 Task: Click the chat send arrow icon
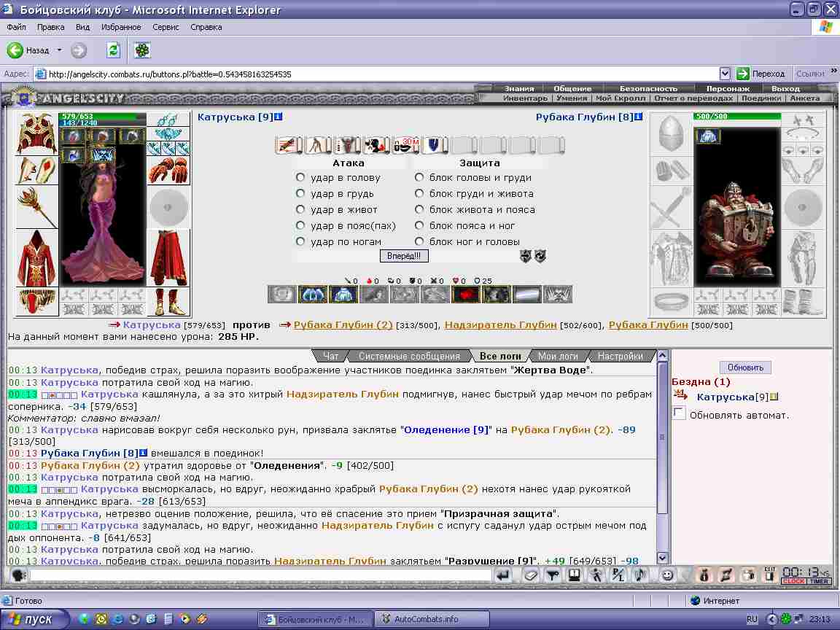click(503, 575)
